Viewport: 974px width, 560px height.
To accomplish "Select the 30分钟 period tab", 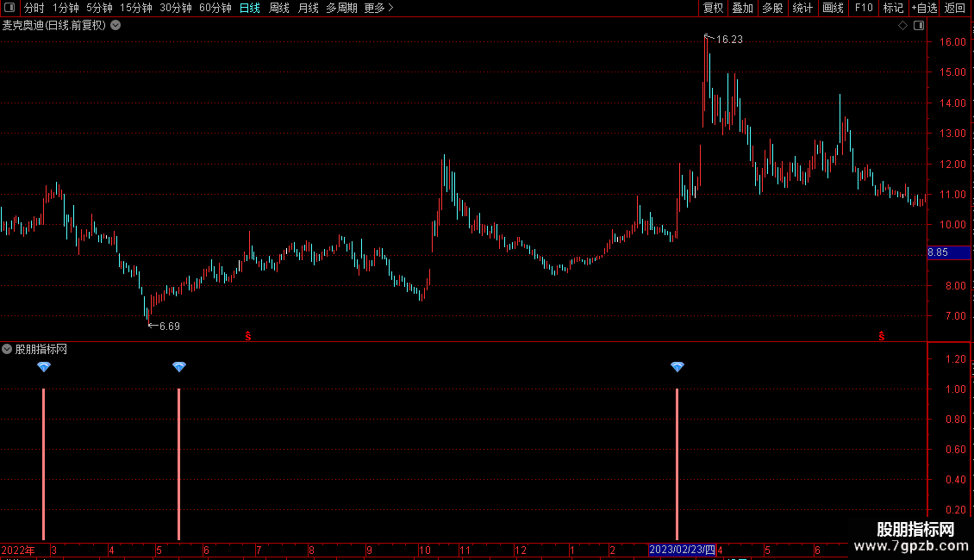I will pos(175,8).
